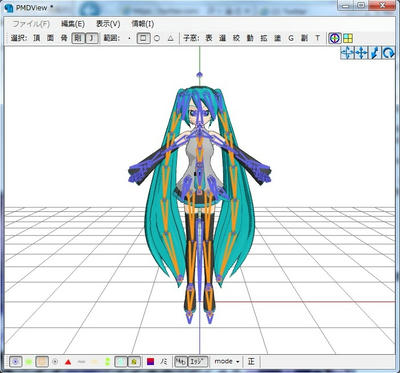The image size is (400, 373).
Task: Open the mode dropdown in the bottom bar
Action: [227, 362]
